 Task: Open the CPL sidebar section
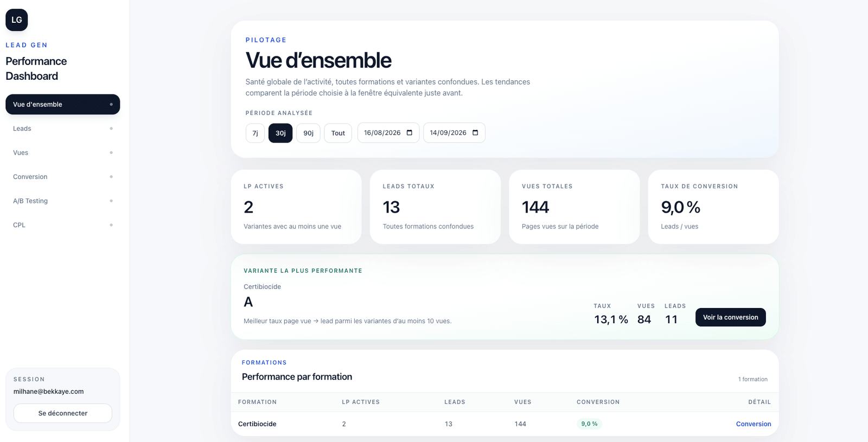click(62, 225)
